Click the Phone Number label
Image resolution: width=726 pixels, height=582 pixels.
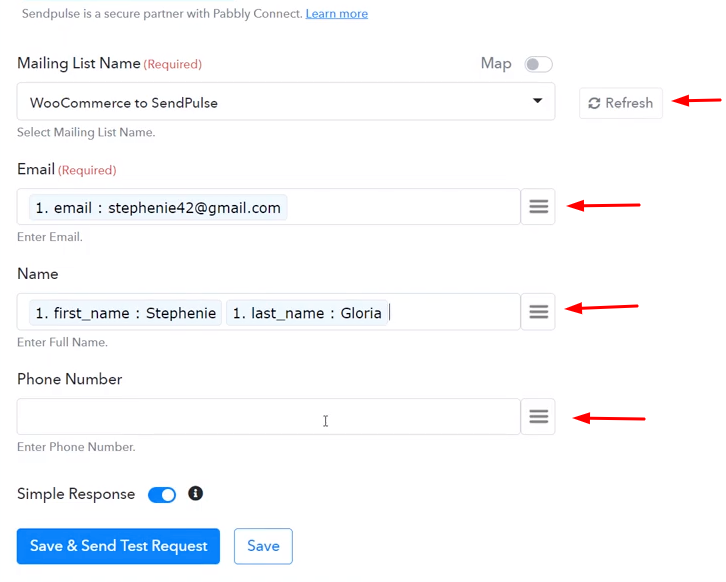[x=69, y=379]
